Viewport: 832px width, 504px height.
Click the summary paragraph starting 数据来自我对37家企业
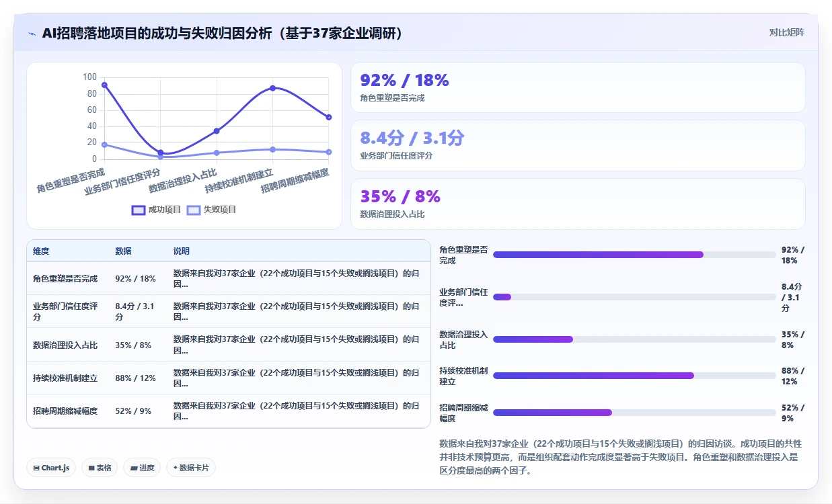coord(620,457)
